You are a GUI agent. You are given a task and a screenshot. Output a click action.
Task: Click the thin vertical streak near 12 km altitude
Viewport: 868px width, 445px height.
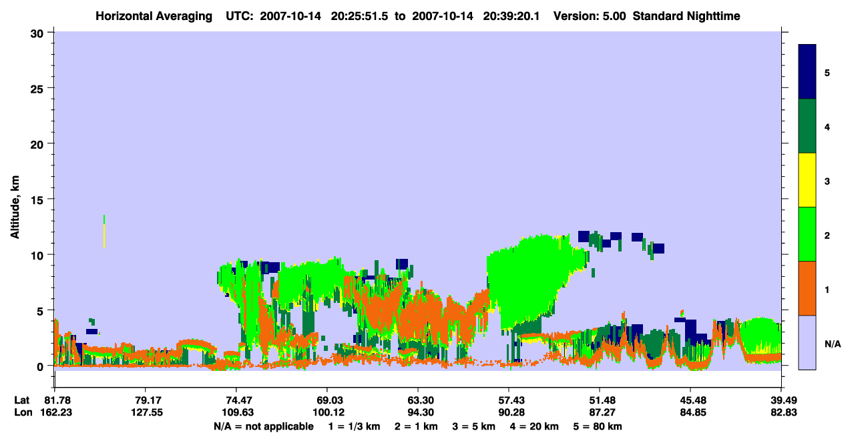point(104,232)
